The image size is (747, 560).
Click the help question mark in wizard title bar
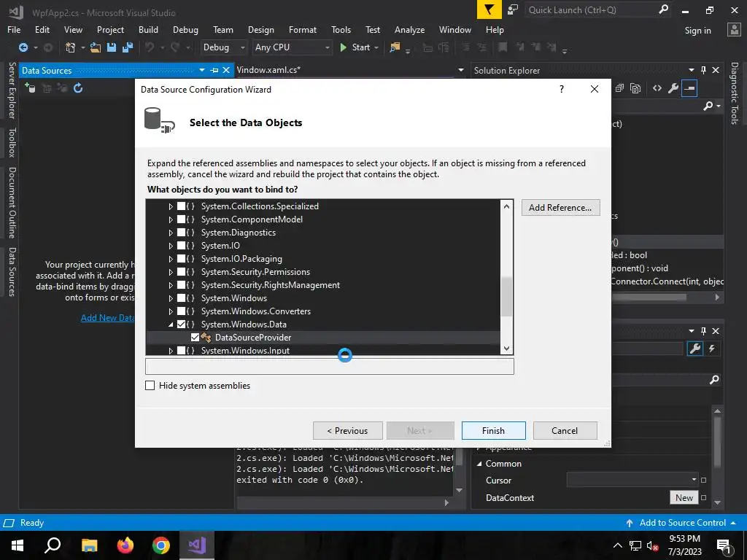(x=562, y=89)
